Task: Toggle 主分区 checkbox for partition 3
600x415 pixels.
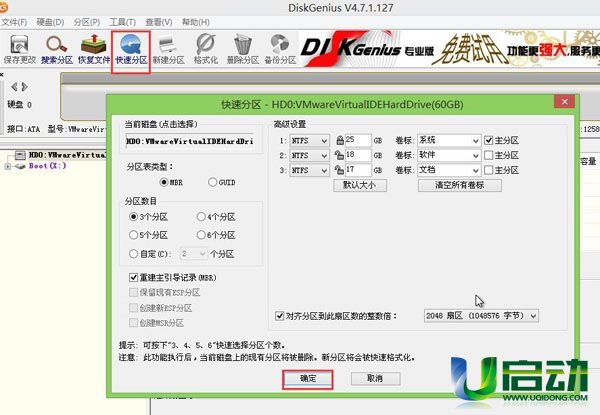Action: [489, 170]
